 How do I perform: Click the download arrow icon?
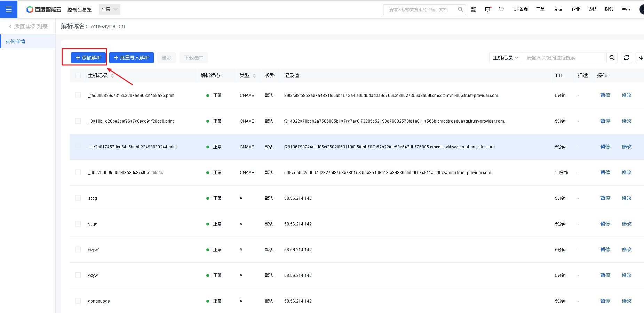coord(640,58)
